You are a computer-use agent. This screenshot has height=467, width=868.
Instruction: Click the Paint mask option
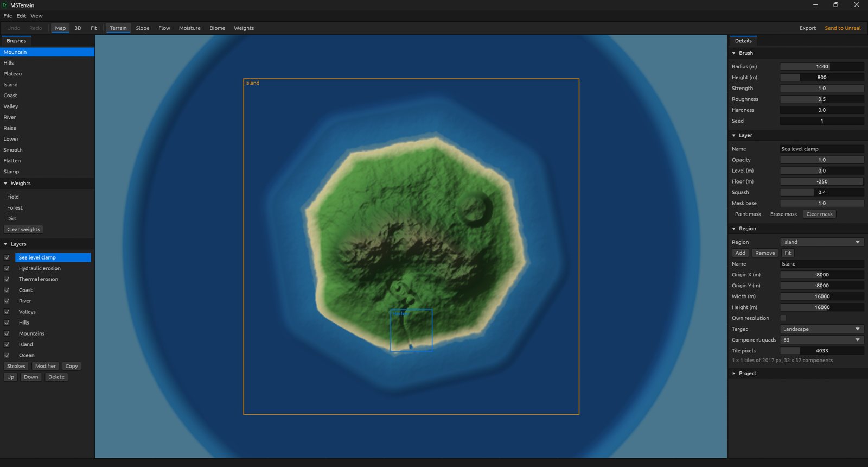pyautogui.click(x=748, y=214)
